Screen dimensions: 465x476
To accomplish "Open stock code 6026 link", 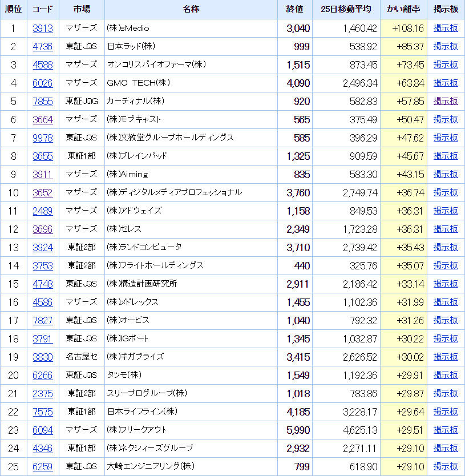I will click(43, 83).
